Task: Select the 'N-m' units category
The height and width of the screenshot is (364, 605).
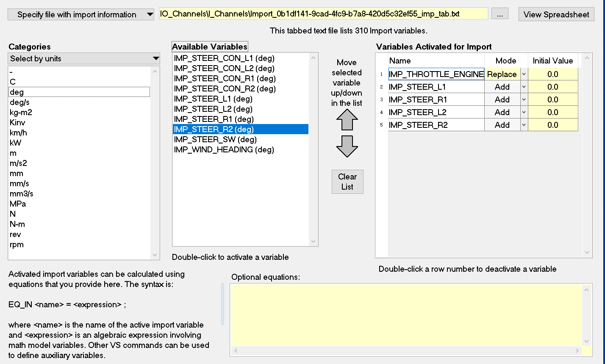Action: (79, 224)
